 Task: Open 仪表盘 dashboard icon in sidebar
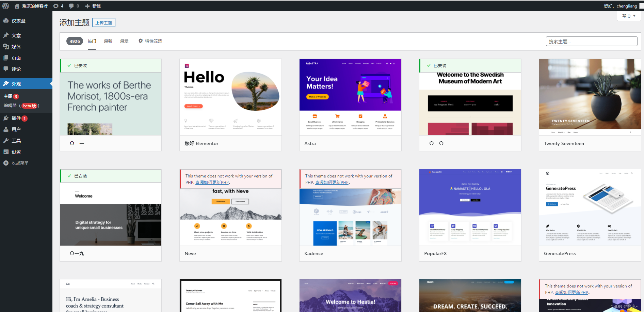click(x=6, y=21)
